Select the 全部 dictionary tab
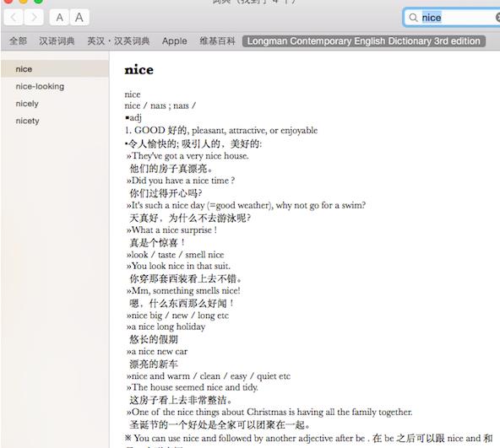Image resolution: width=500 pixels, height=448 pixels. 18,41
